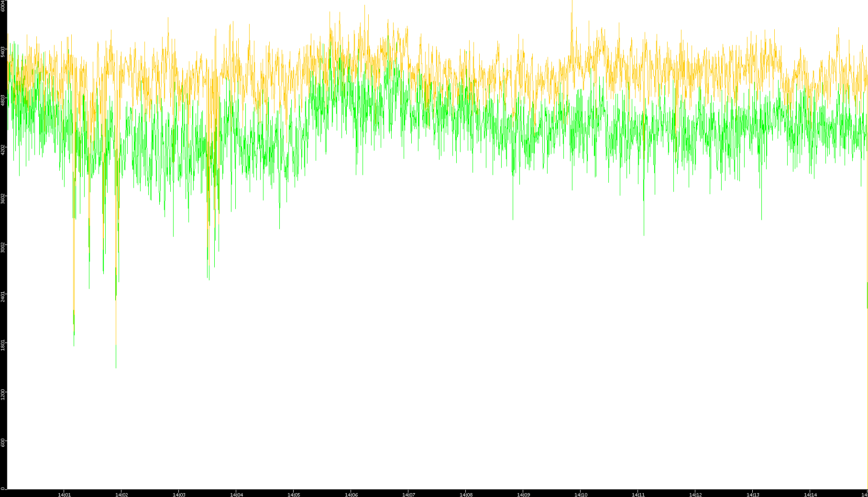The width and height of the screenshot is (868, 497).
Task: Pick the 14:14 time axis label
Action: pyautogui.click(x=810, y=495)
